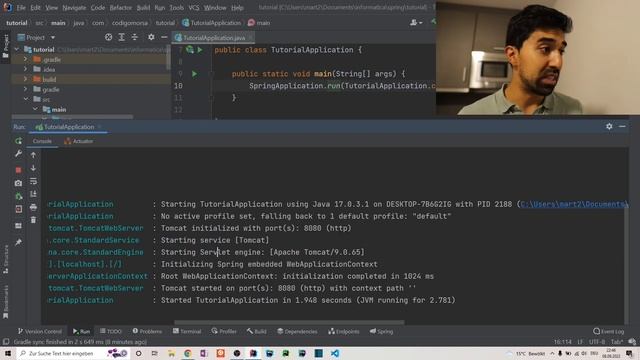The width and height of the screenshot is (640, 360).
Task: Open the Dependencies tool window
Action: click(297, 331)
